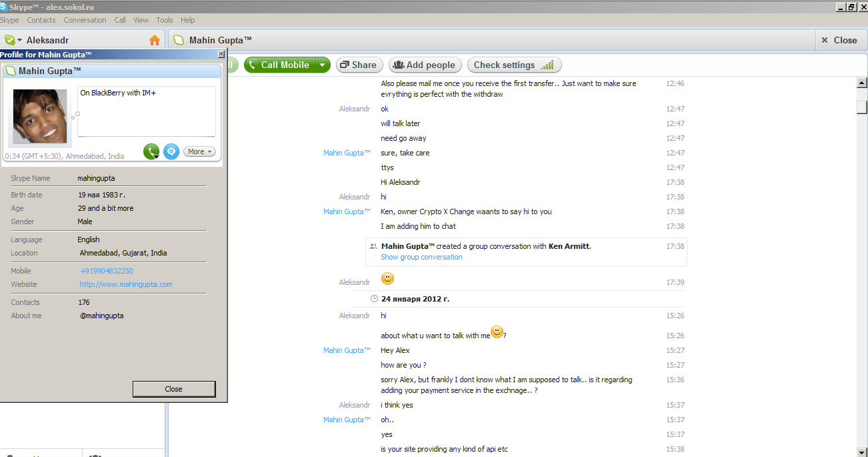Open the More dropdown in the profile card
Viewport: 868px width, 457px height.
199,151
